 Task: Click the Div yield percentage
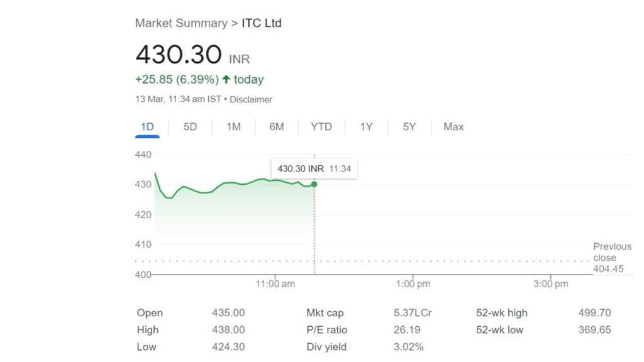[x=409, y=347]
